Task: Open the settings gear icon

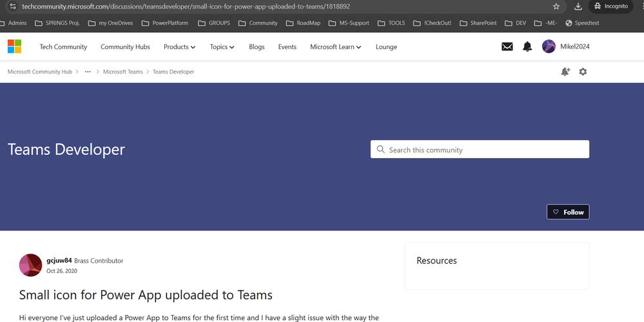Action: 583,72
